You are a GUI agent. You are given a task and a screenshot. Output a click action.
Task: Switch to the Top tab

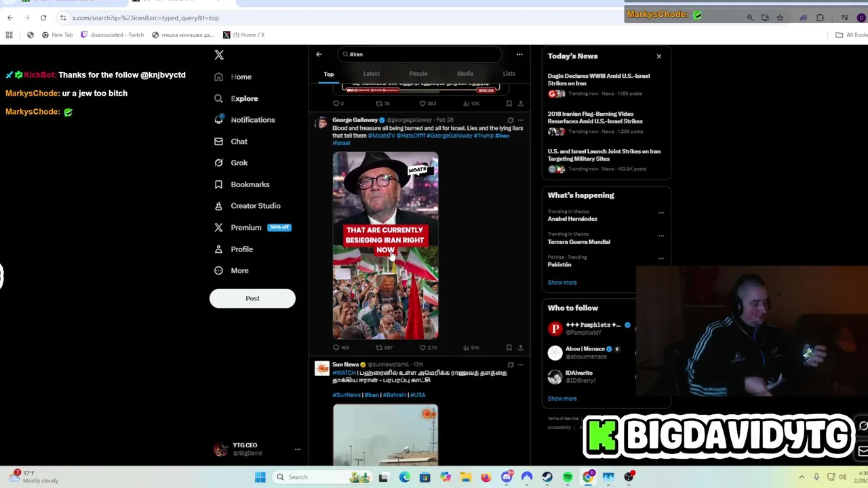pyautogui.click(x=329, y=73)
